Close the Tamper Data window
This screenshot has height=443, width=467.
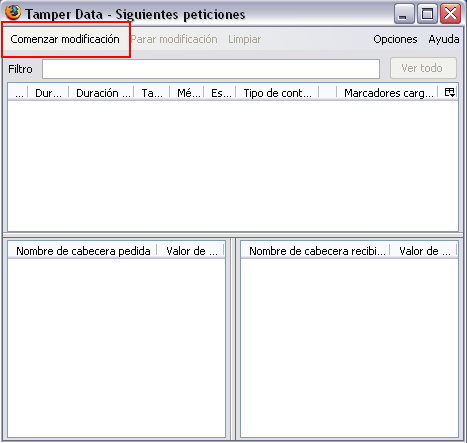[x=450, y=14]
